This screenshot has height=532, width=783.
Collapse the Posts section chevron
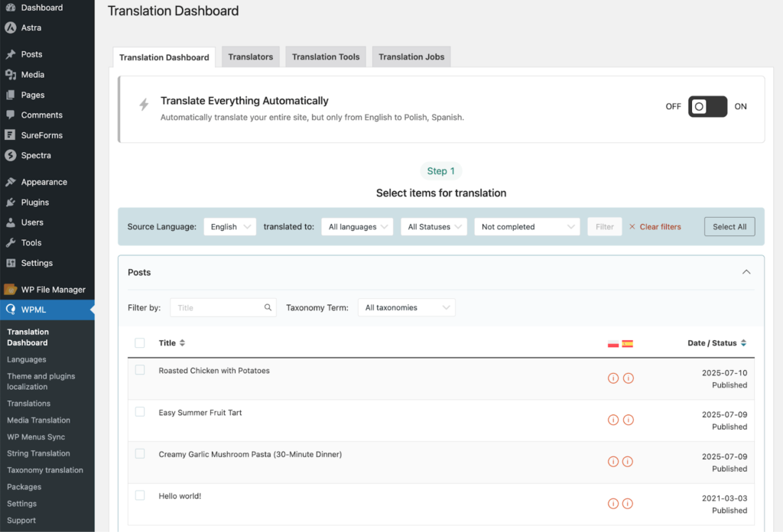click(x=746, y=272)
